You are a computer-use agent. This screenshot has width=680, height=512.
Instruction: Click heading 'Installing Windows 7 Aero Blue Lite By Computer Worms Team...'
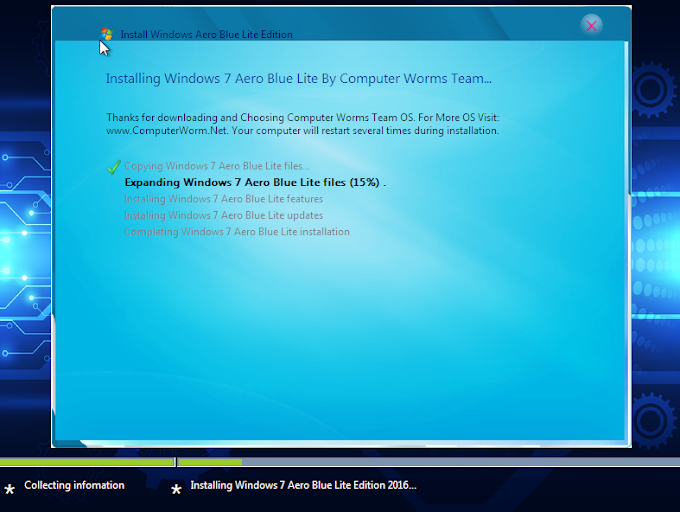point(299,79)
